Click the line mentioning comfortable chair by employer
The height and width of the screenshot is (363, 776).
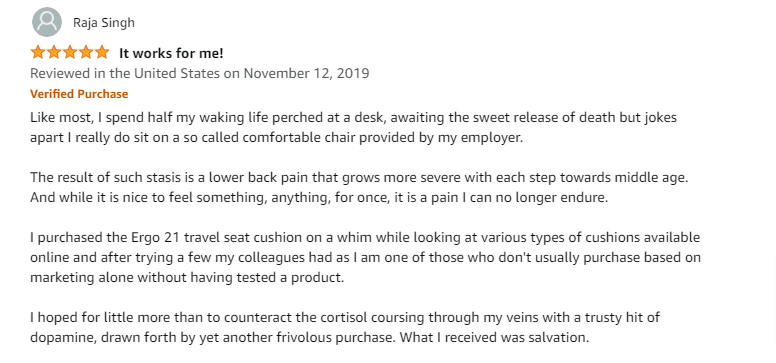click(276, 138)
